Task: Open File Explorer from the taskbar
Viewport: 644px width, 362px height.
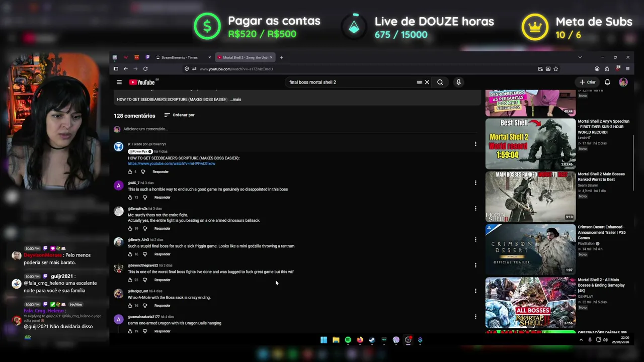Action: pos(336,340)
